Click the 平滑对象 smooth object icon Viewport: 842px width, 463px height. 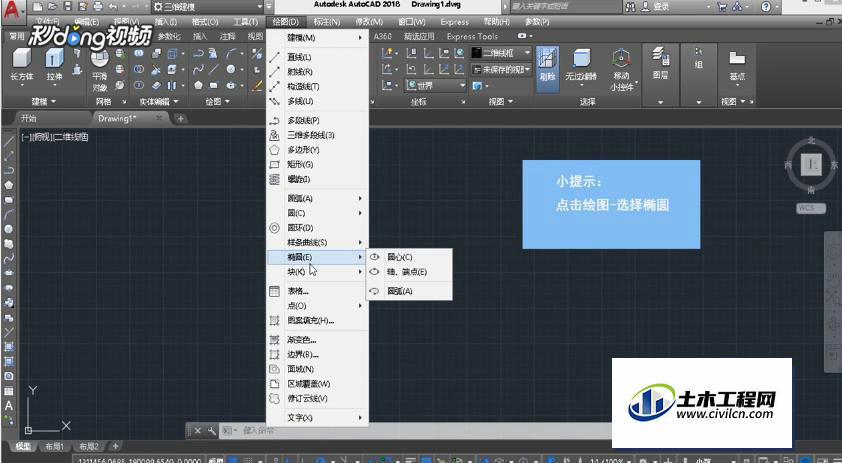click(x=100, y=59)
